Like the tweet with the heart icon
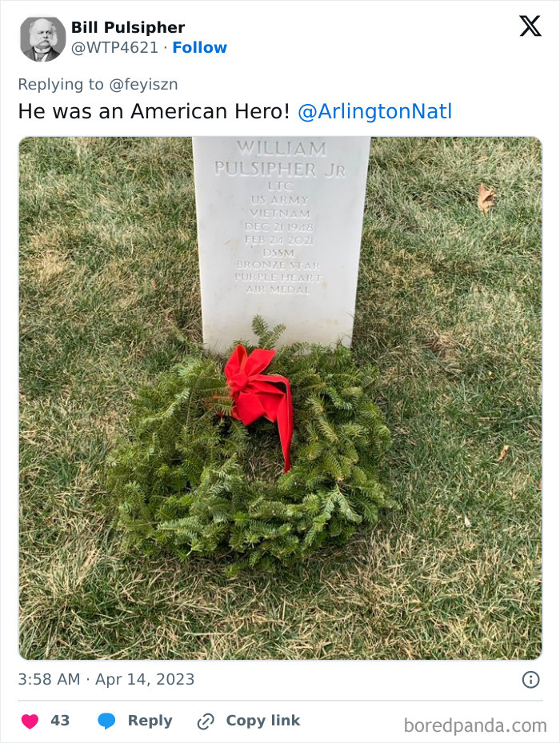Image resolution: width=560 pixels, height=743 pixels. tap(30, 721)
